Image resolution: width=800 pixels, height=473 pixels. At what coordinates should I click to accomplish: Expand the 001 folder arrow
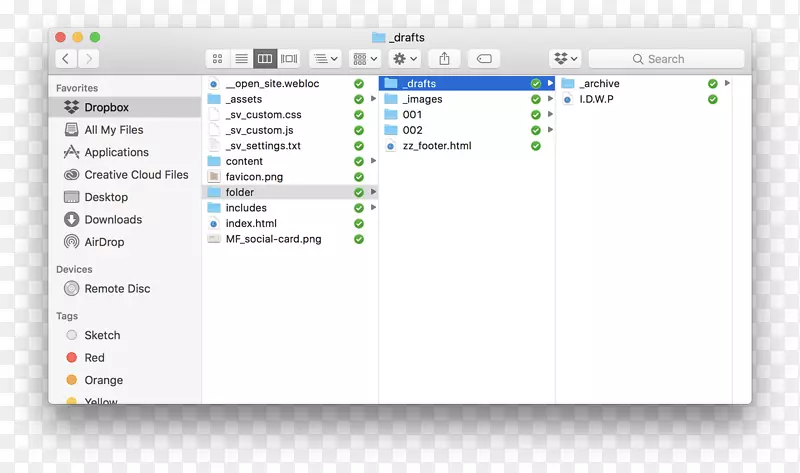pyautogui.click(x=551, y=114)
